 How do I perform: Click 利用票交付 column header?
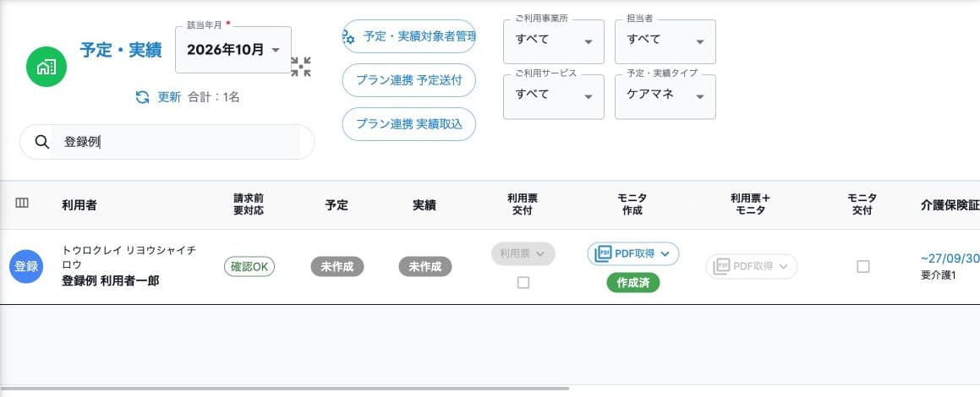523,204
